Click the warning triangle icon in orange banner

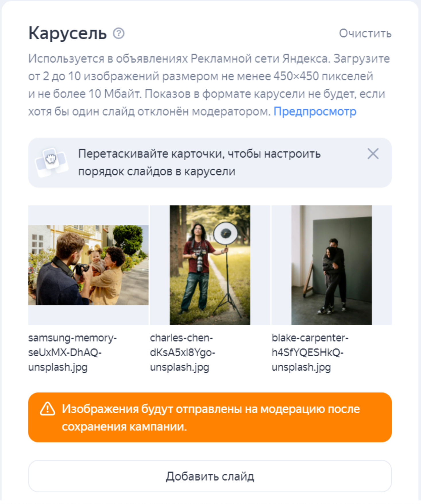tap(47, 409)
